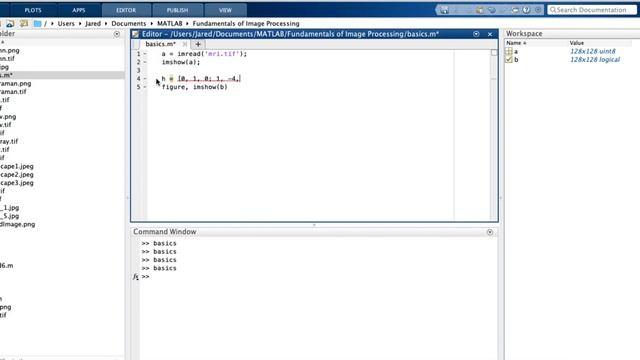Close the basics.m* tab
640x360 pixels.
(185, 44)
